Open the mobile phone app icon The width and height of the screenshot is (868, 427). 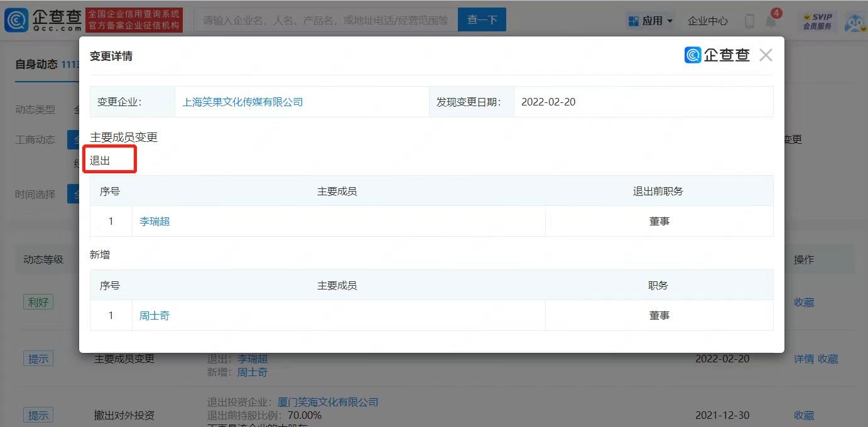[x=749, y=21]
